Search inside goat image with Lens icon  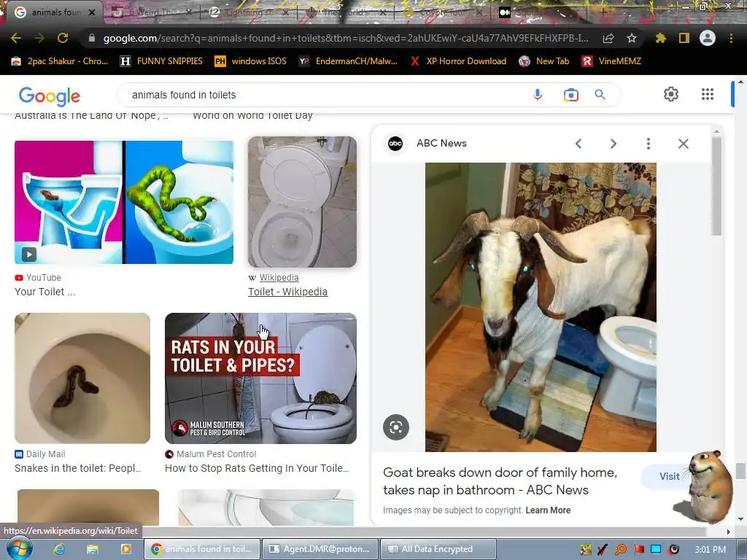[396, 427]
